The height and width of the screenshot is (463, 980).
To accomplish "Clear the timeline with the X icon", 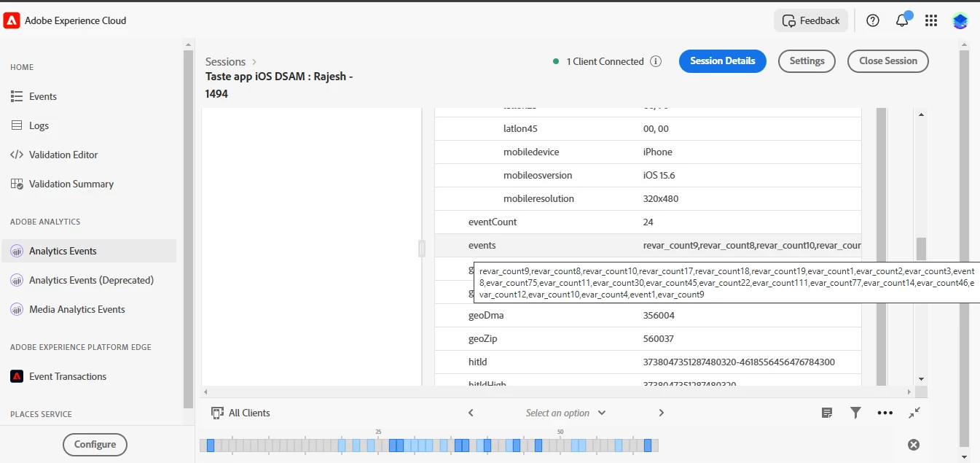I will point(914,445).
